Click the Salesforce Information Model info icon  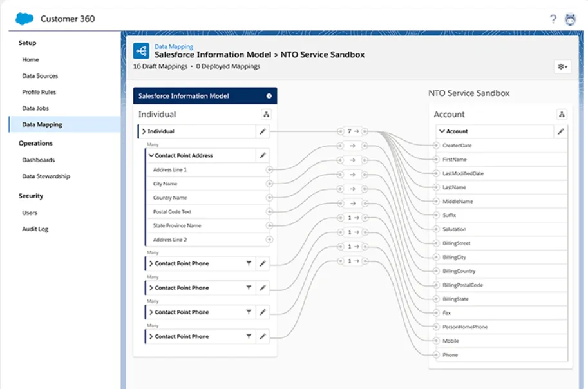point(269,96)
